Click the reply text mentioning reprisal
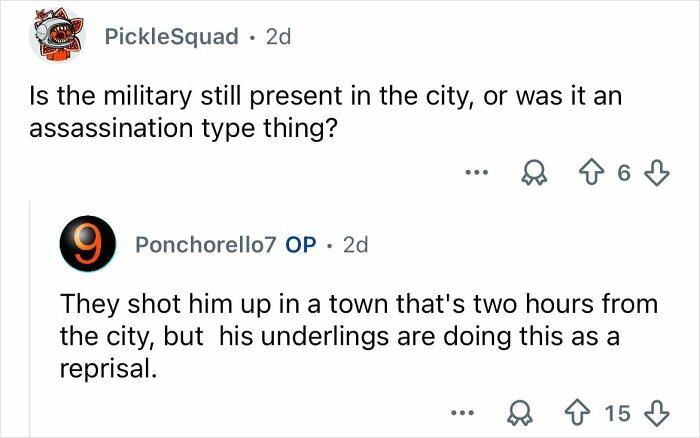The image size is (700, 438). 340,336
